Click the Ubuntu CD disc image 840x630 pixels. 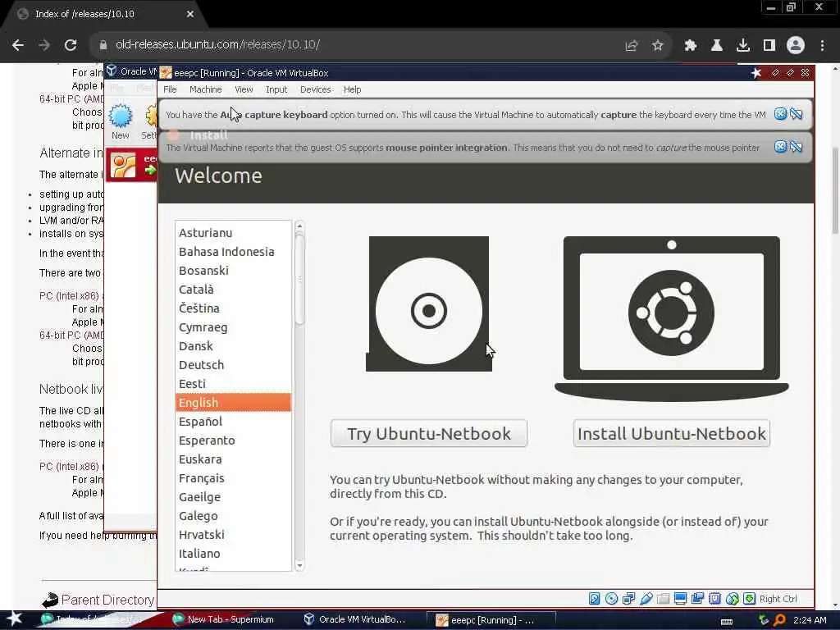coord(428,304)
